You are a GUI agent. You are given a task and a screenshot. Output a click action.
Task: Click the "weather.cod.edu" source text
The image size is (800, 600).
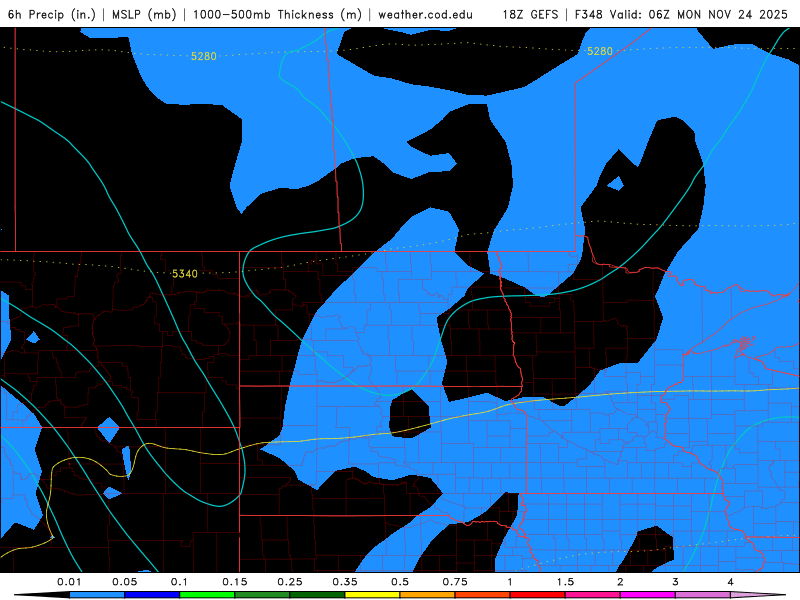click(x=426, y=14)
